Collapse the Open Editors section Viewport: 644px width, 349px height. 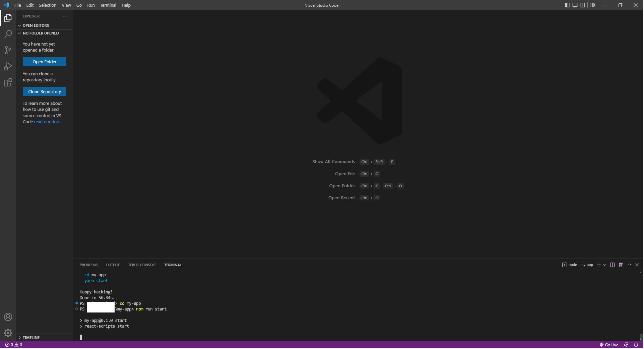click(45, 25)
